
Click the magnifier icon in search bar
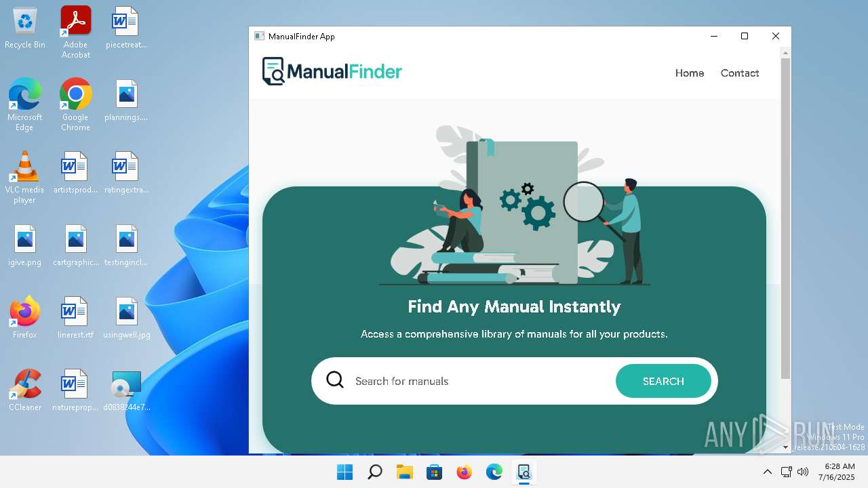point(335,380)
